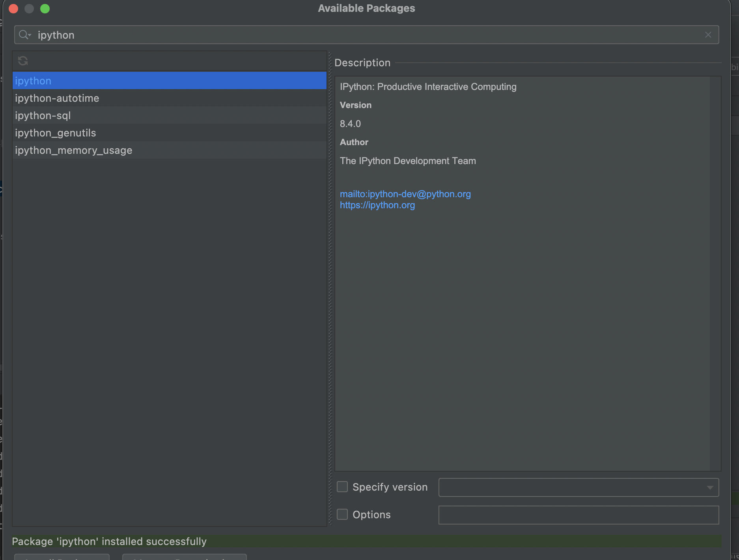Enable the Specify version checkbox

coord(342,487)
